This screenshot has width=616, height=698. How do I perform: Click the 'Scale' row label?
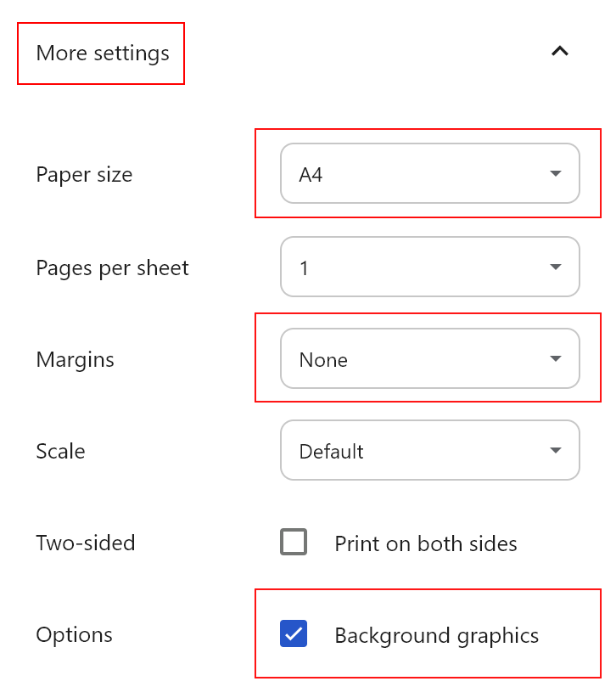(x=60, y=451)
